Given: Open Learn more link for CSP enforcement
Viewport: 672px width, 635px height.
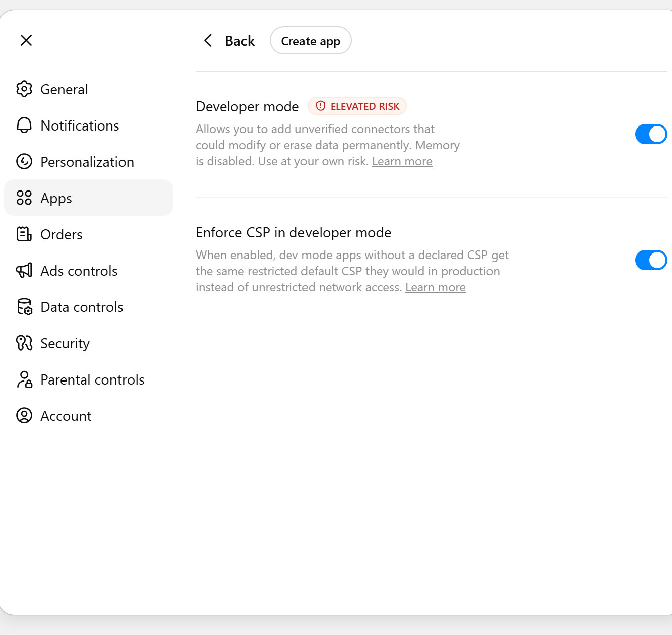Looking at the screenshot, I should [436, 287].
